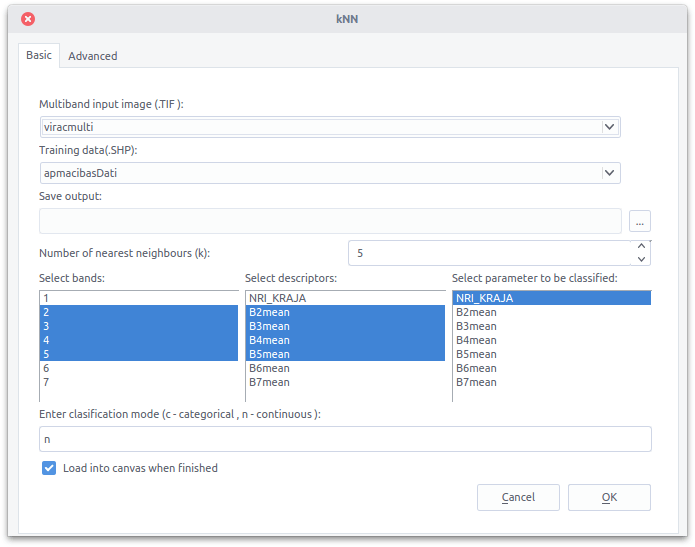
Task: Open the Multiband input image dropdown
Action: [x=330, y=127]
